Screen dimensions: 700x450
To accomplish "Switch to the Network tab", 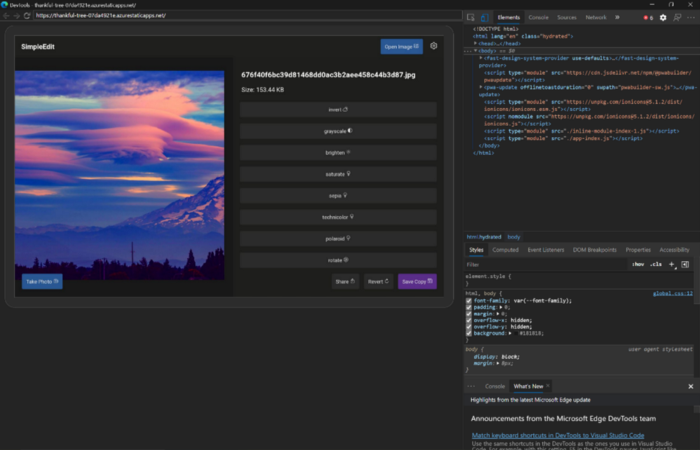I will (x=595, y=17).
